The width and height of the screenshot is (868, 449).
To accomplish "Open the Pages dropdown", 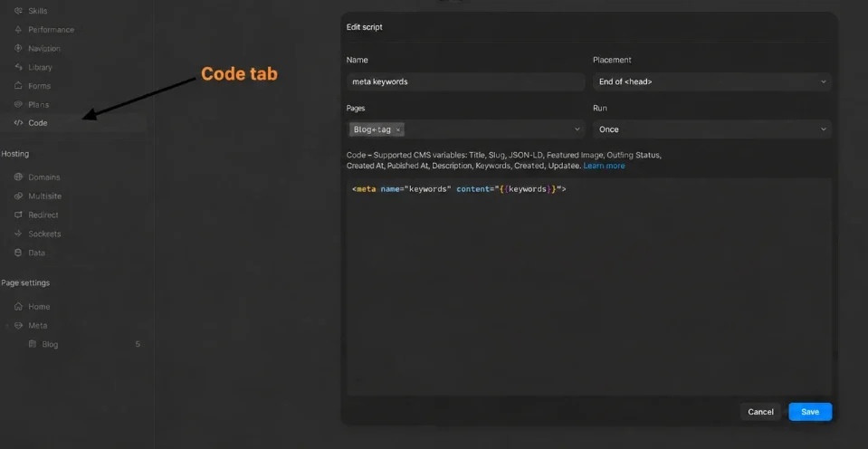I will 465,129.
